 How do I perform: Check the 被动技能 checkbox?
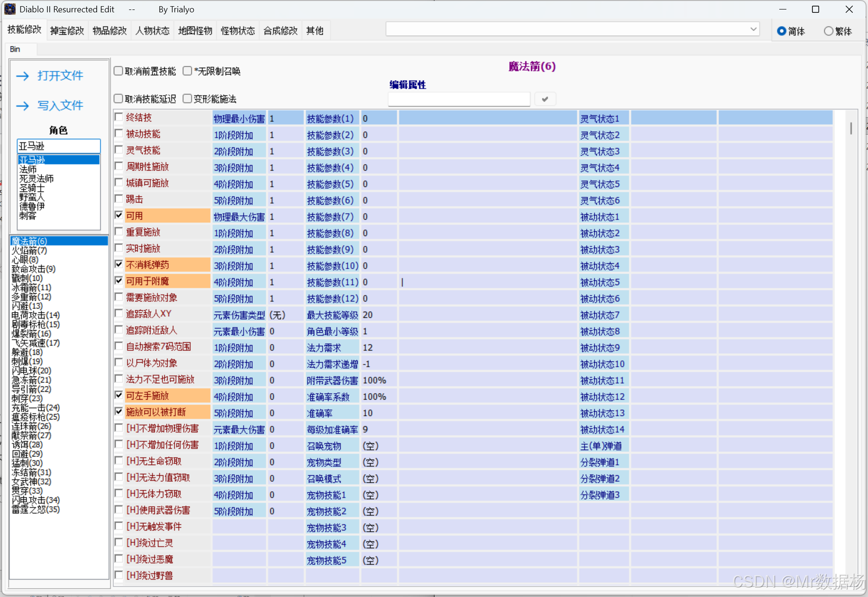pyautogui.click(x=119, y=134)
